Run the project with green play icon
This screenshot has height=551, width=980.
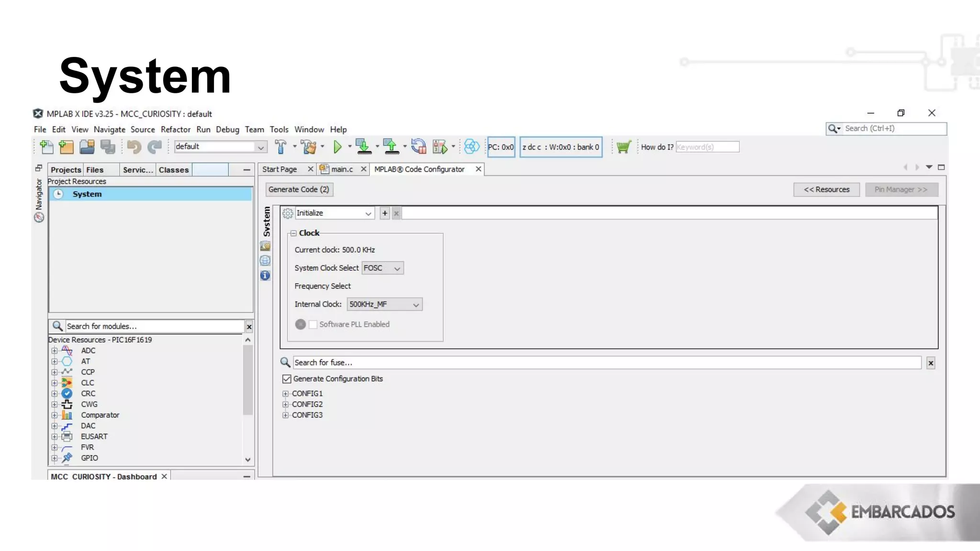(x=337, y=147)
